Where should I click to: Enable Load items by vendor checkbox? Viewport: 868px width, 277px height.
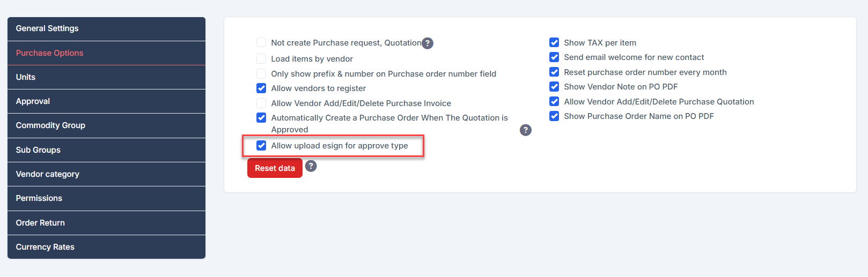[x=261, y=59]
